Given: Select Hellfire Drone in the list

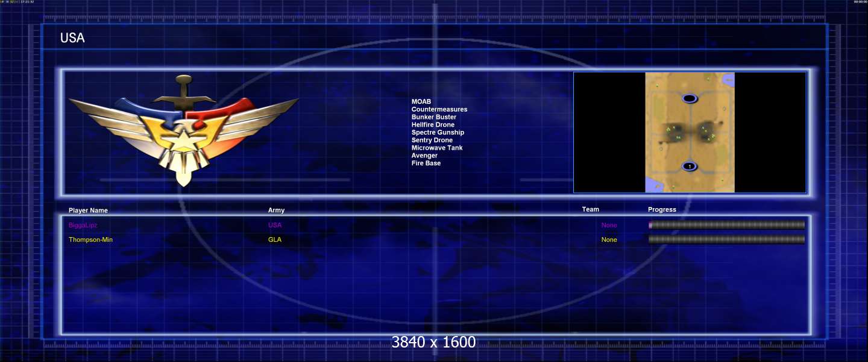Looking at the screenshot, I should coord(433,125).
